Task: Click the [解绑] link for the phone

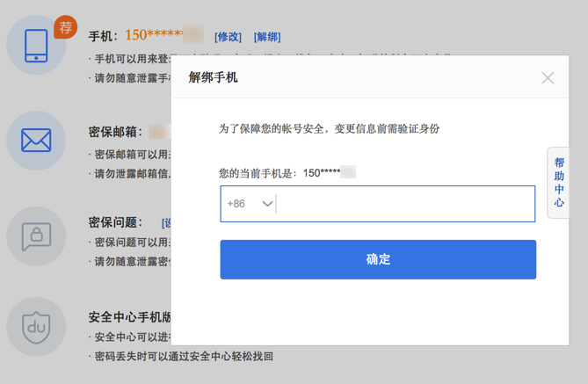Action: tap(267, 37)
